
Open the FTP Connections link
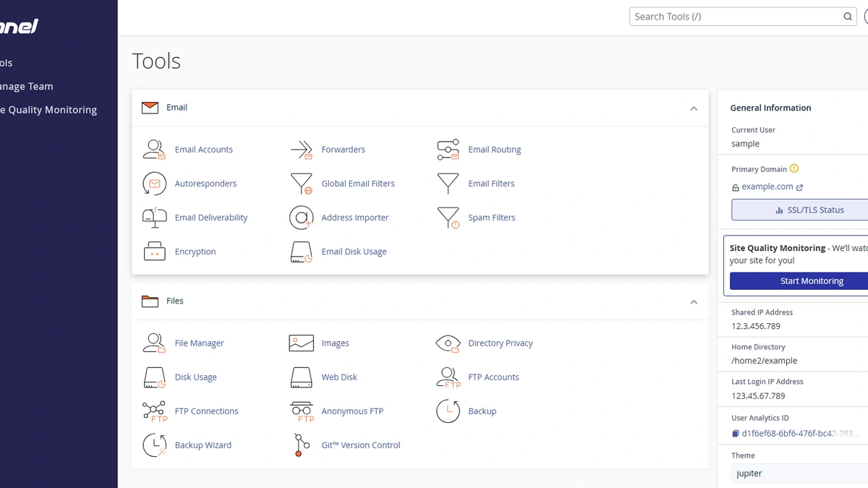click(207, 411)
